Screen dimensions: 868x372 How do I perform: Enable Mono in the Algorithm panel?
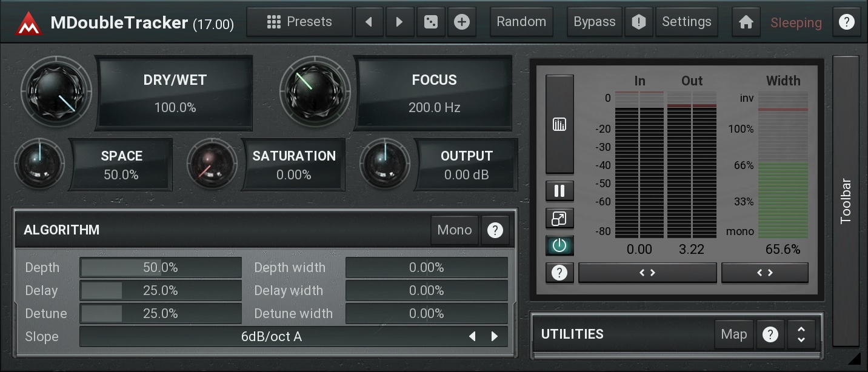tap(454, 230)
